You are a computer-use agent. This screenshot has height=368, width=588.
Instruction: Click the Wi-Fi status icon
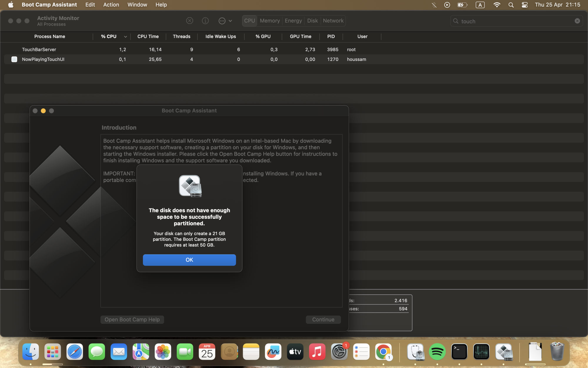click(497, 5)
